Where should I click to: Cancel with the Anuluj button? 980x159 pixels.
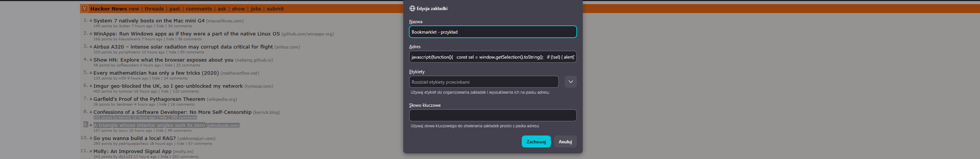[565, 141]
